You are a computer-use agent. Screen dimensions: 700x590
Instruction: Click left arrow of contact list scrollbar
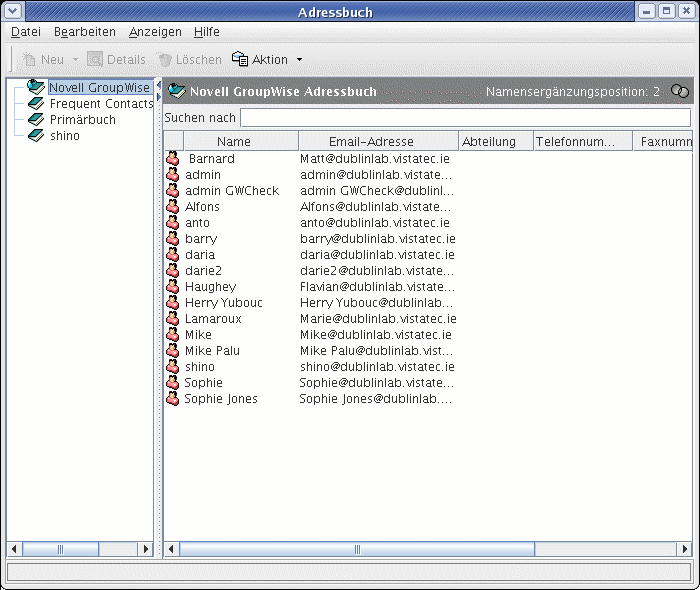(171, 549)
